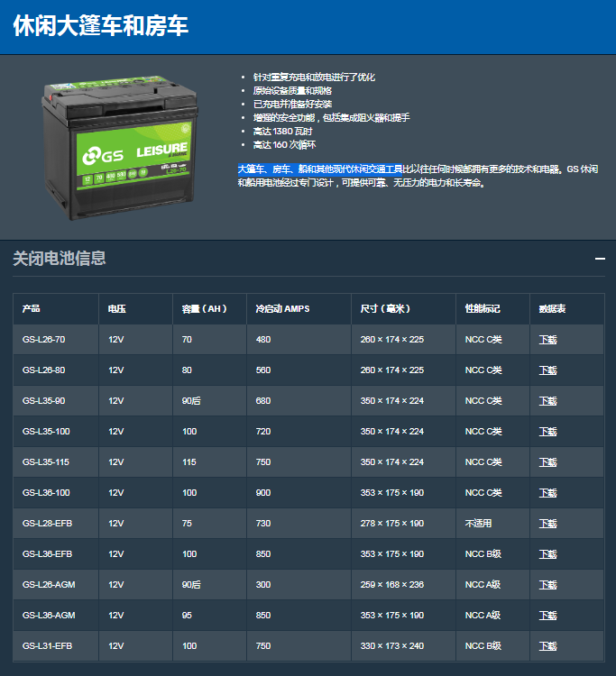616x676 pixels.
Task: Download datasheet for GS-L35-100
Action: 547,432
